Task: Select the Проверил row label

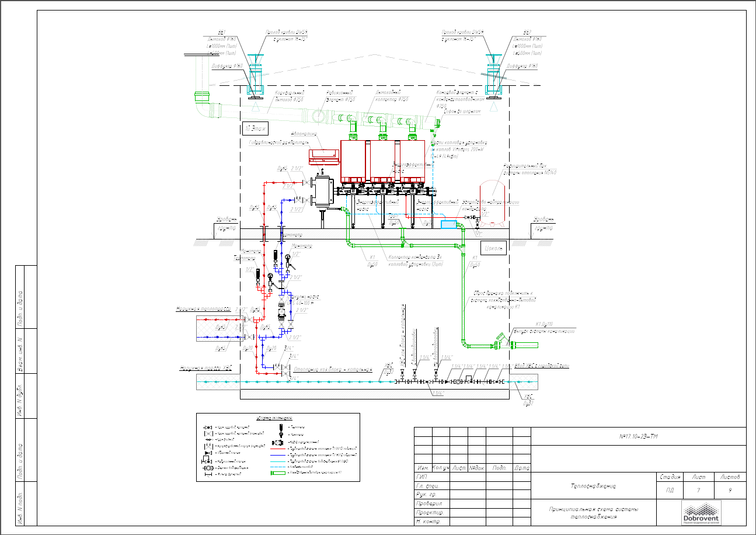Action: click(429, 503)
